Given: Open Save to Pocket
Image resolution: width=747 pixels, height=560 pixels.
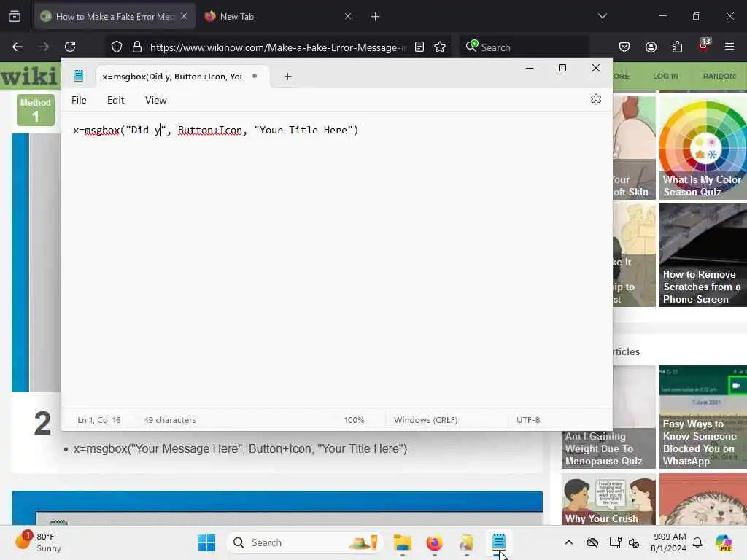Looking at the screenshot, I should point(624,47).
